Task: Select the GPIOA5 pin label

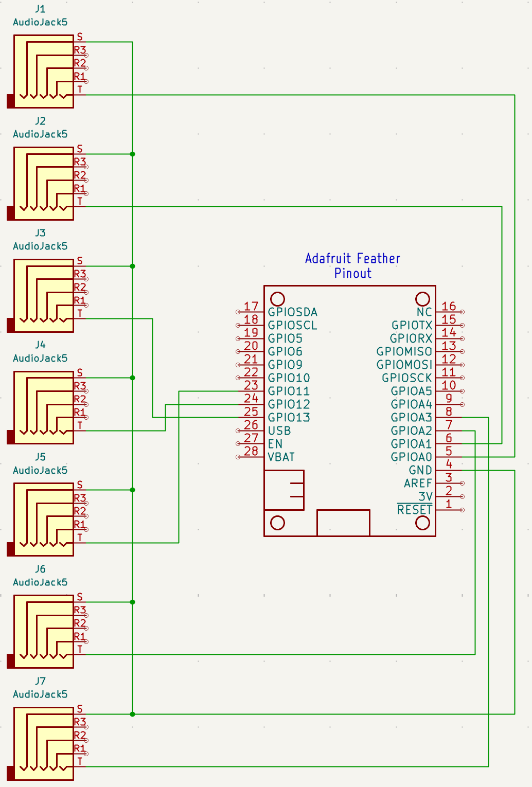Action: click(x=412, y=391)
